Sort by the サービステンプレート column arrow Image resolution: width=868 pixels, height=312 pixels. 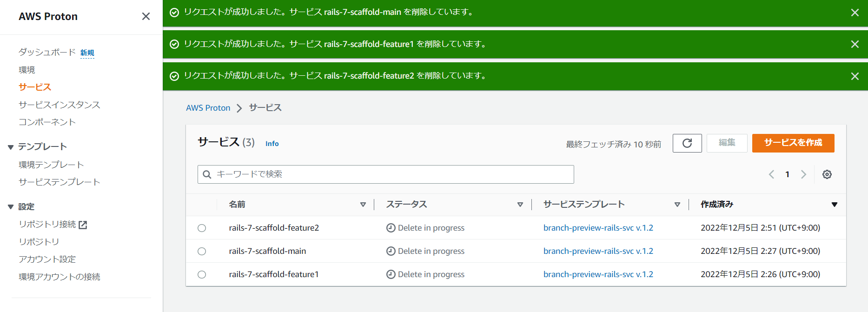pos(677,205)
